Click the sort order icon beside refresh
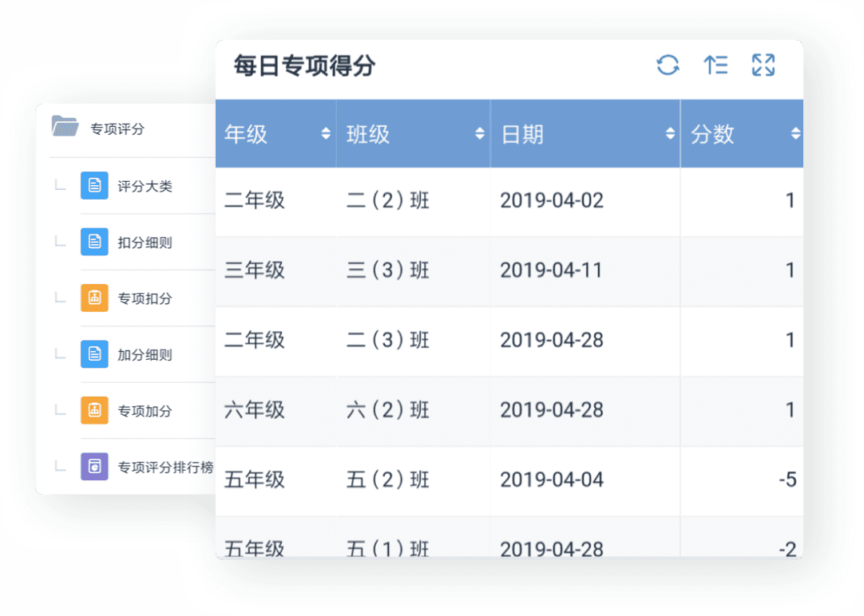864x616 pixels. 715,65
